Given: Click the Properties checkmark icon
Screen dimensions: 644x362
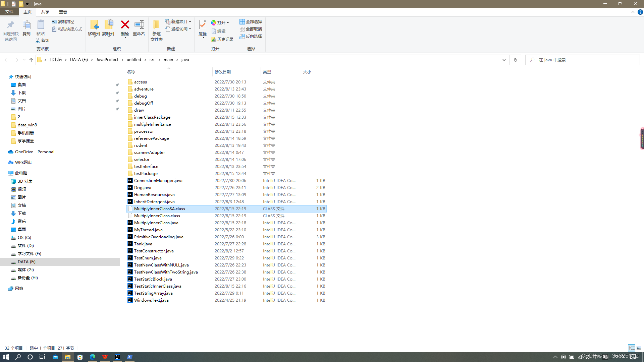Looking at the screenshot, I should tap(203, 25).
